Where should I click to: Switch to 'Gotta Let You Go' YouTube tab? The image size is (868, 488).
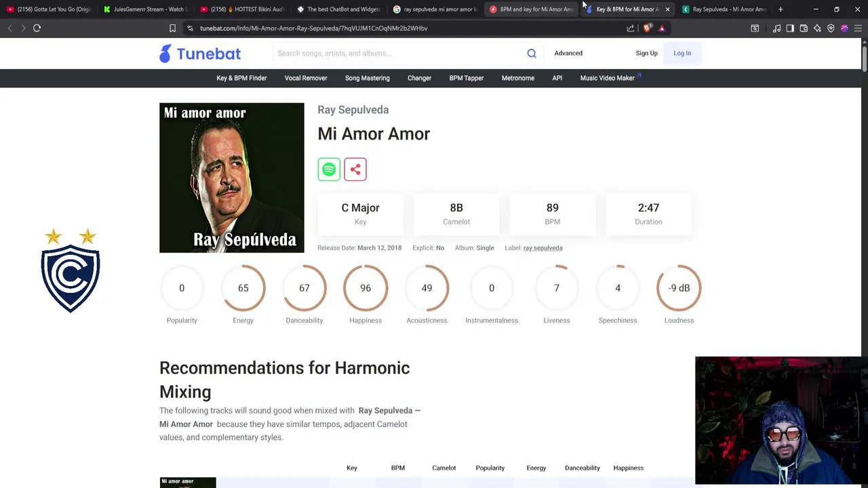pos(49,9)
